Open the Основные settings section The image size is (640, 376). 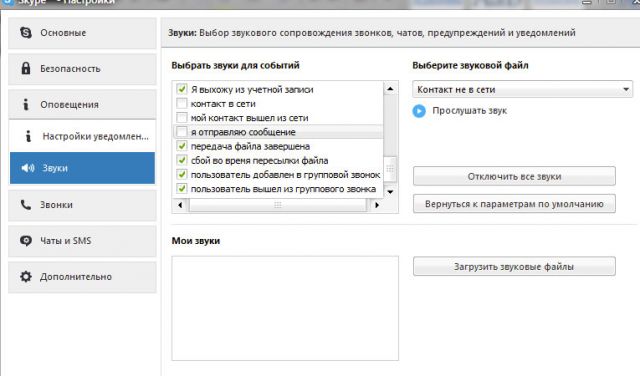pyautogui.click(x=82, y=33)
